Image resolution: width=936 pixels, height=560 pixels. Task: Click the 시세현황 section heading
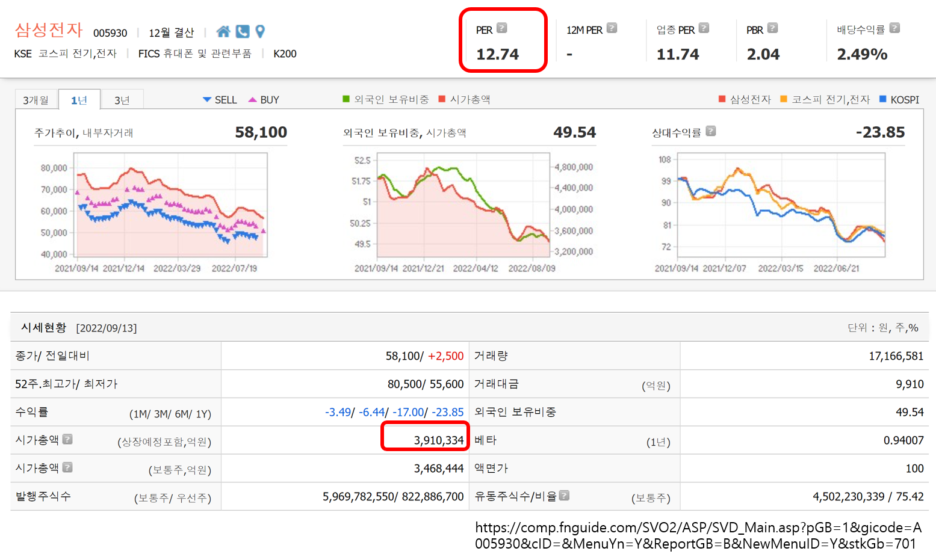click(x=44, y=327)
